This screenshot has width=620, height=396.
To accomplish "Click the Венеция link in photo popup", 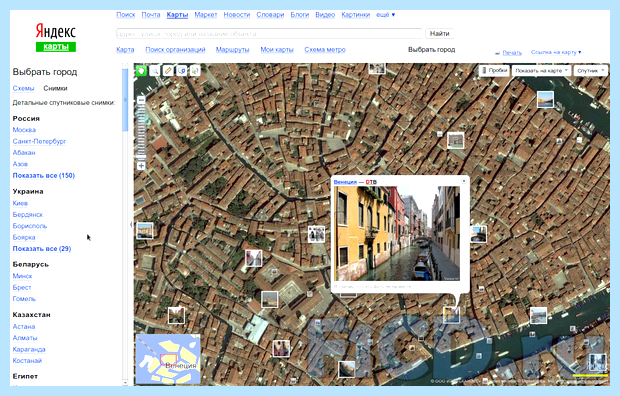I will (x=345, y=182).
